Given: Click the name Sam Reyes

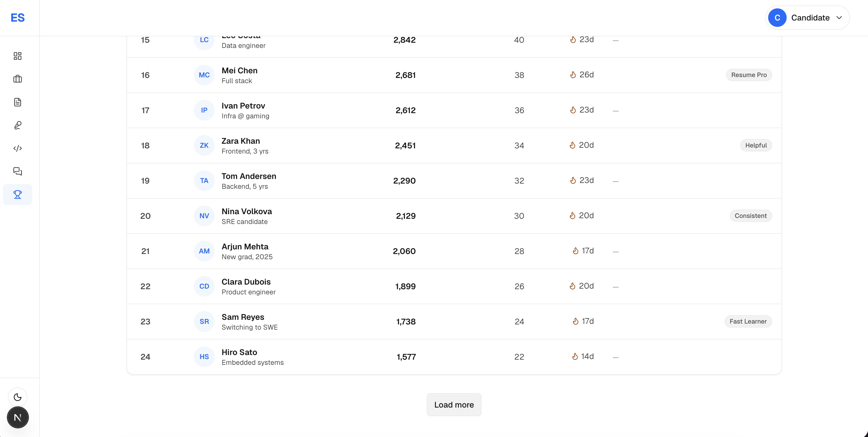Looking at the screenshot, I should [x=243, y=317].
